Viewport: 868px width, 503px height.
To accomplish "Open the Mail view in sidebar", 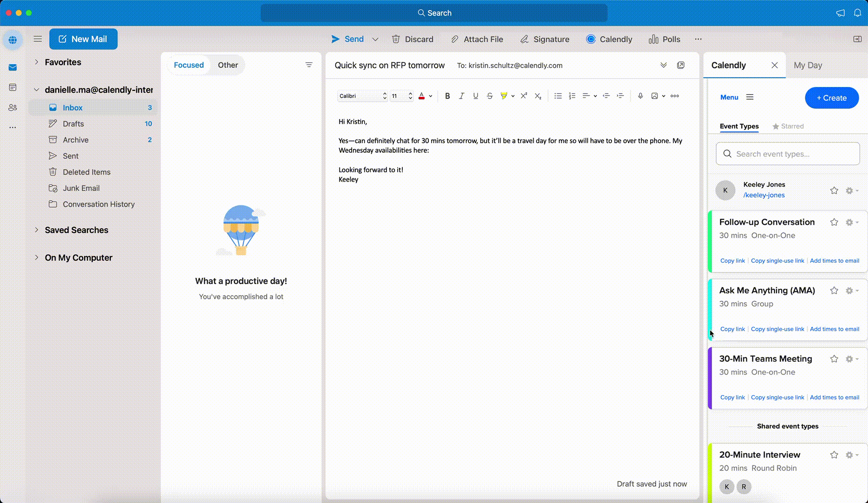I will coord(13,68).
